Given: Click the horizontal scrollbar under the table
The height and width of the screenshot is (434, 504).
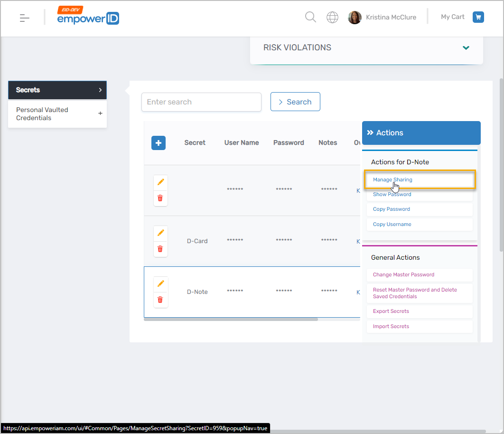Looking at the screenshot, I should tap(231, 320).
